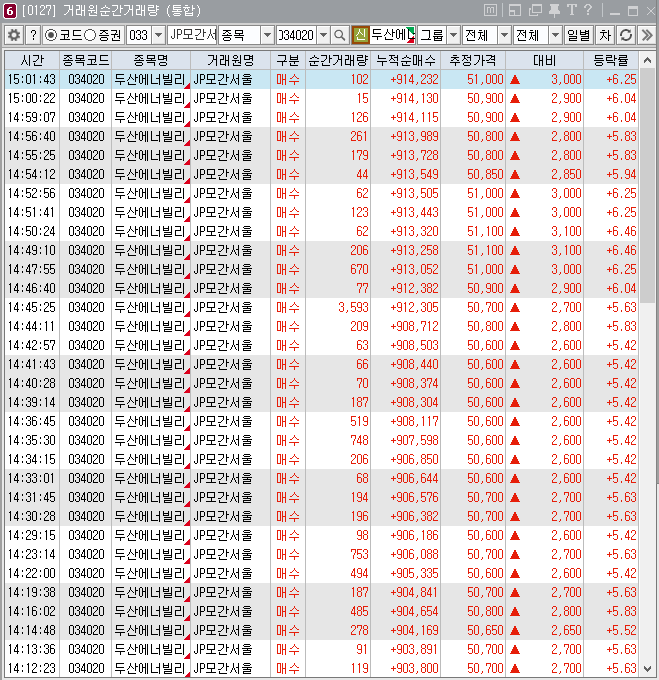The image size is (659, 680).
Task: Click the green 신 badge icon
Action: click(360, 35)
